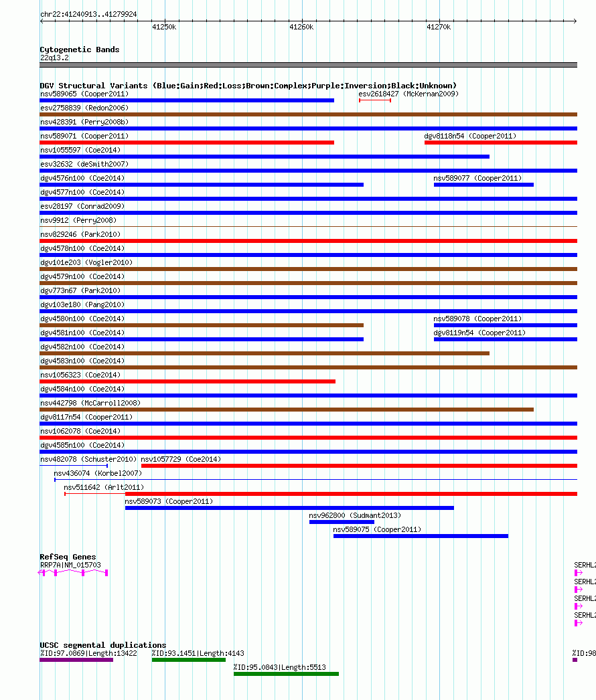This screenshot has width=596, height=700.
Task: Select nsv1062078 (Coe2014) label
Action: click(80, 431)
